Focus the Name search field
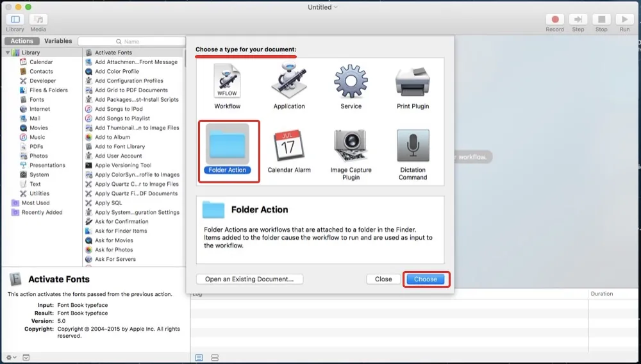This screenshot has height=364, width=641. (x=131, y=41)
